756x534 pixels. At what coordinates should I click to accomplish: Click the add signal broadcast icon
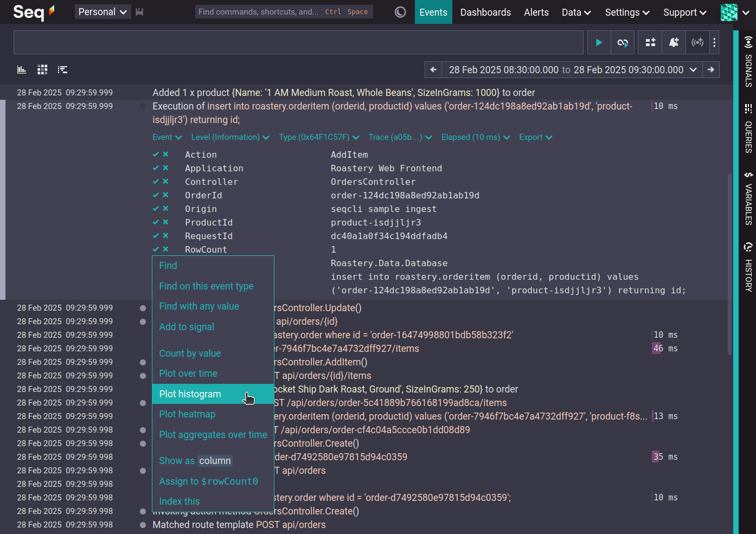(697, 42)
